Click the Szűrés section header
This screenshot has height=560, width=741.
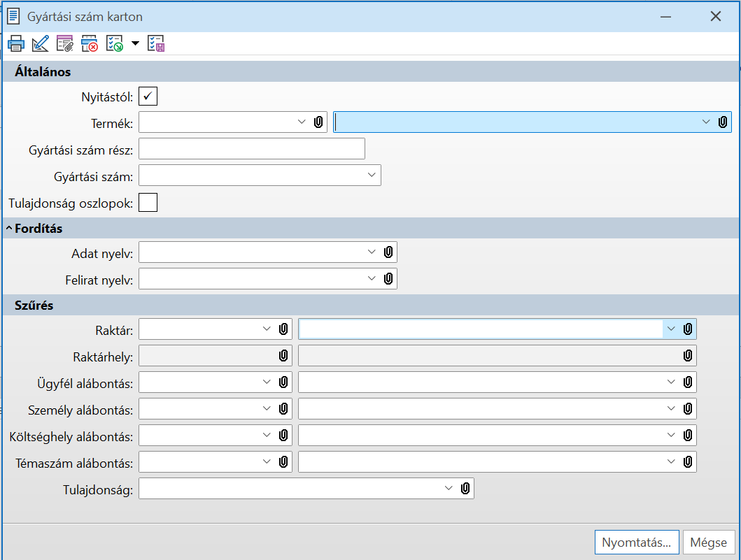(34, 305)
